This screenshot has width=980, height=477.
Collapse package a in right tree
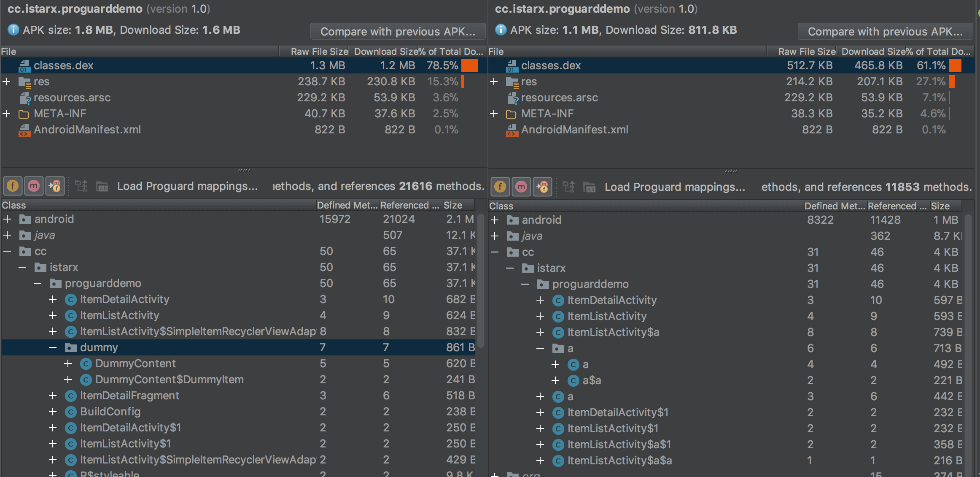(540, 348)
